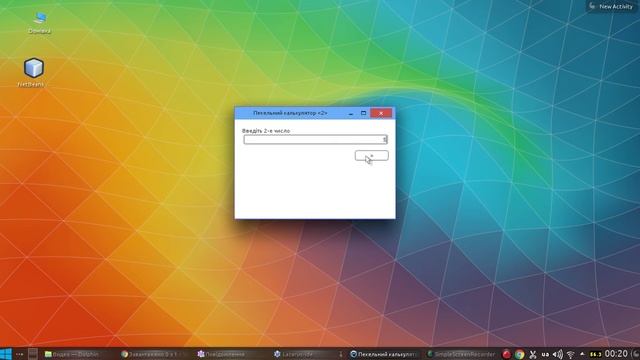640x360 pixels.
Task: Click the three-dots taskbar icon
Action: pyautogui.click(x=19, y=354)
